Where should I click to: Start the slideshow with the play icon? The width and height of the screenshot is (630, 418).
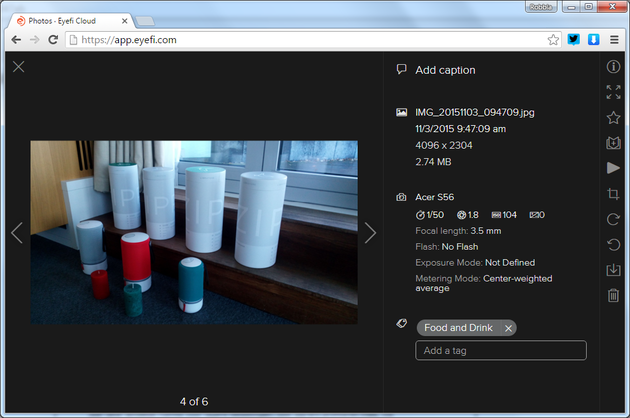pyautogui.click(x=613, y=168)
